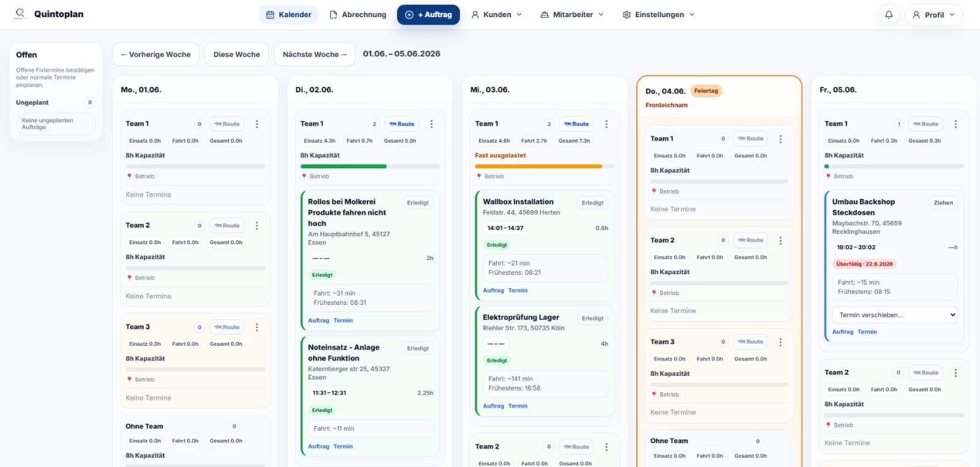This screenshot has width=980, height=467.
Task: Click Route for Friday Team 1
Action: pos(926,124)
